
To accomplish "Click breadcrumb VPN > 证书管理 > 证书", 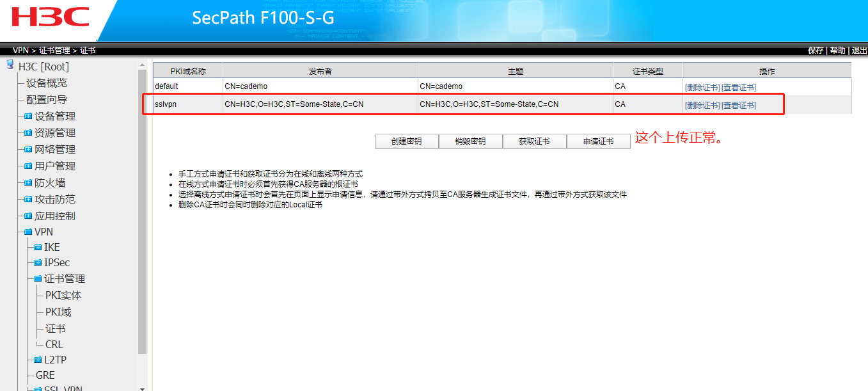I will coord(54,51).
